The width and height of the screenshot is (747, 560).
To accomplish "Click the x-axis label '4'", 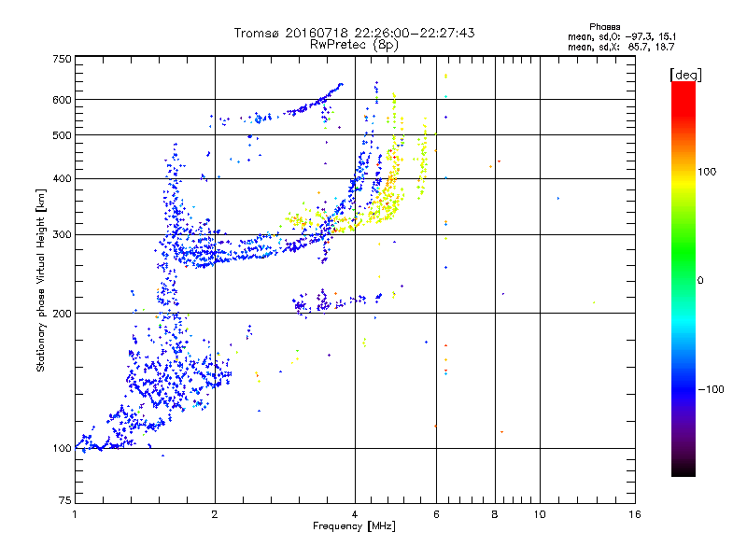I will coord(355,514).
